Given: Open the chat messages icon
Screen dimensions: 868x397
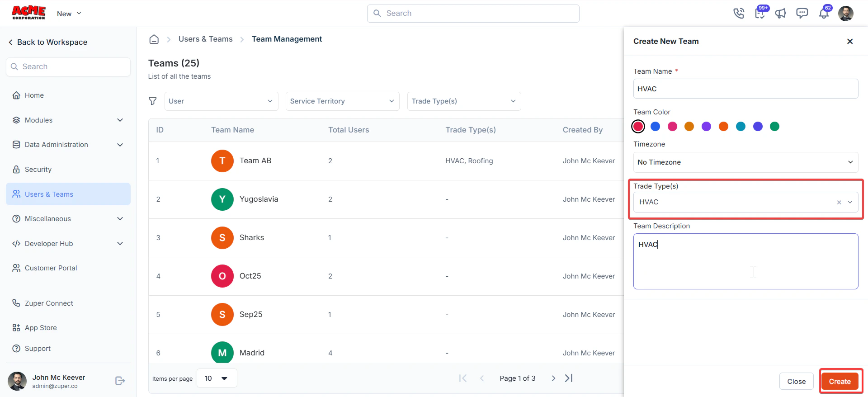Looking at the screenshot, I should click(802, 14).
